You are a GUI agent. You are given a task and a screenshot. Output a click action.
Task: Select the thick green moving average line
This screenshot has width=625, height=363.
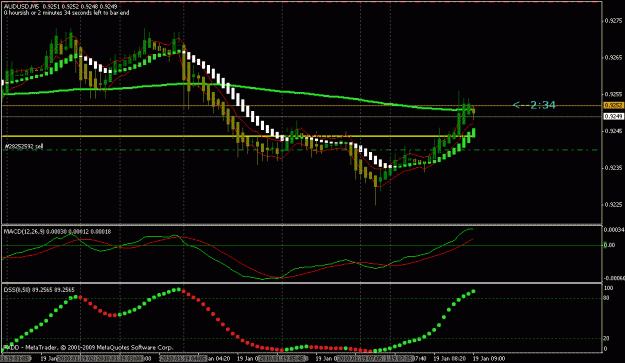tap(239, 86)
